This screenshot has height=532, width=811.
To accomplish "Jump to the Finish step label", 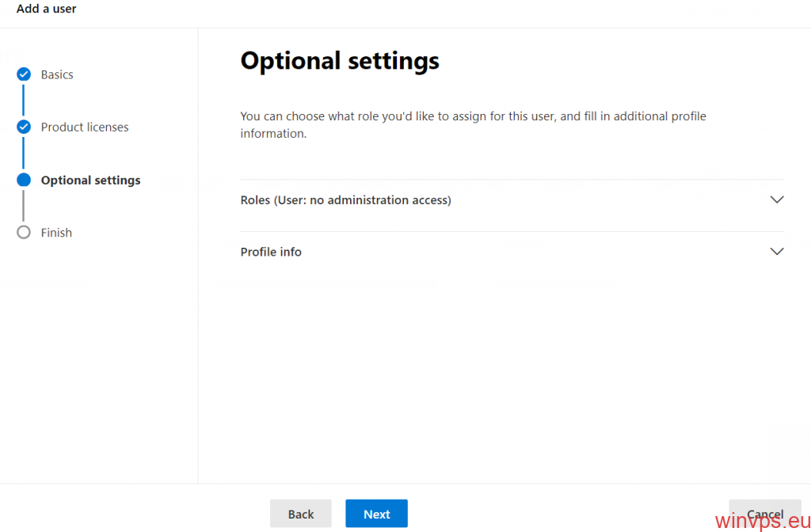I will click(56, 232).
